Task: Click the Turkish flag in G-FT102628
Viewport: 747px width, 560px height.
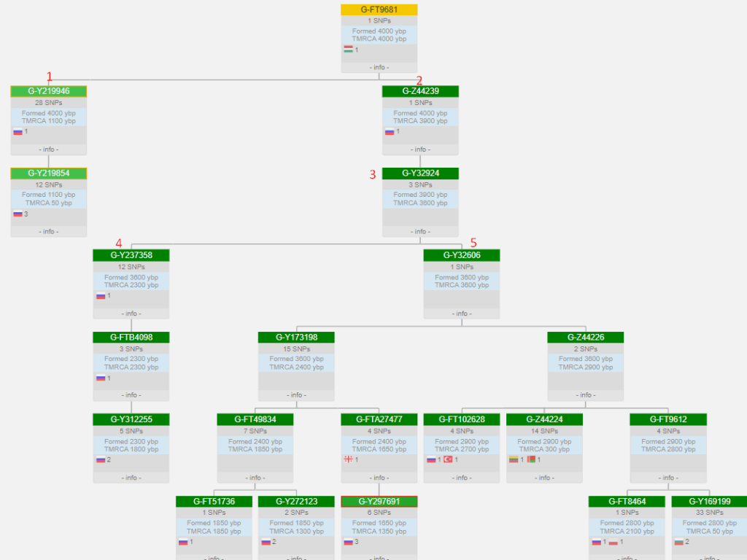Action: pos(448,459)
